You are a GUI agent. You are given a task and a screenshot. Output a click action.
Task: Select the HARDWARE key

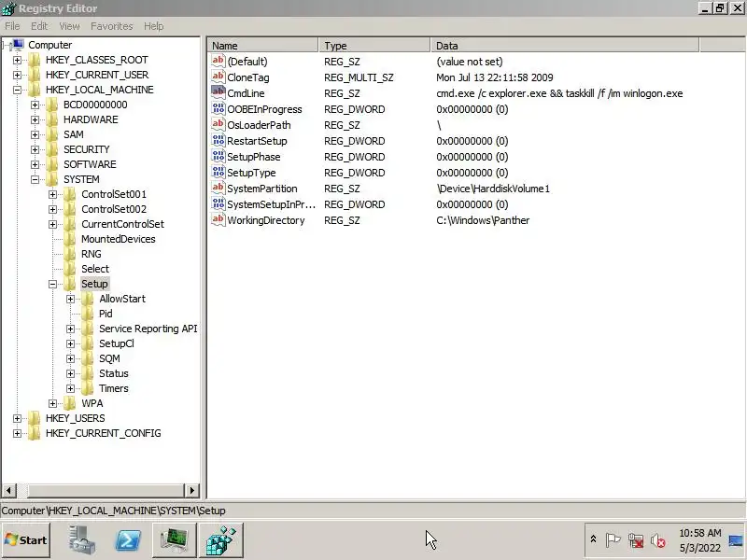coord(91,119)
